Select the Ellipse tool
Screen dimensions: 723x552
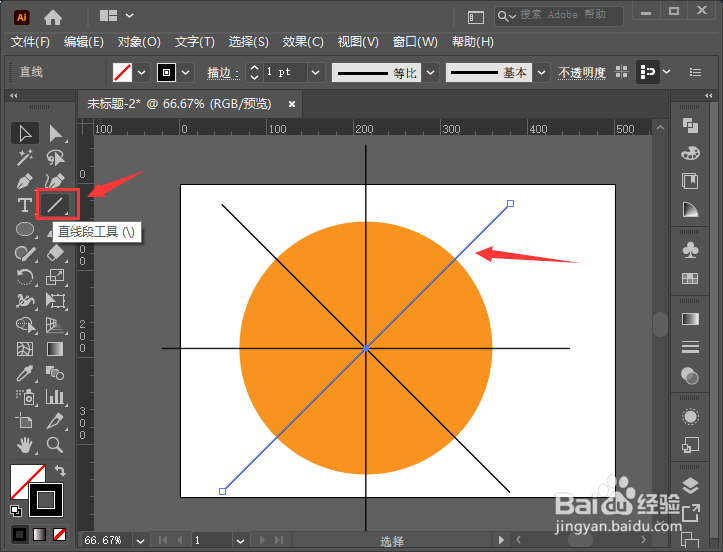tap(25, 229)
